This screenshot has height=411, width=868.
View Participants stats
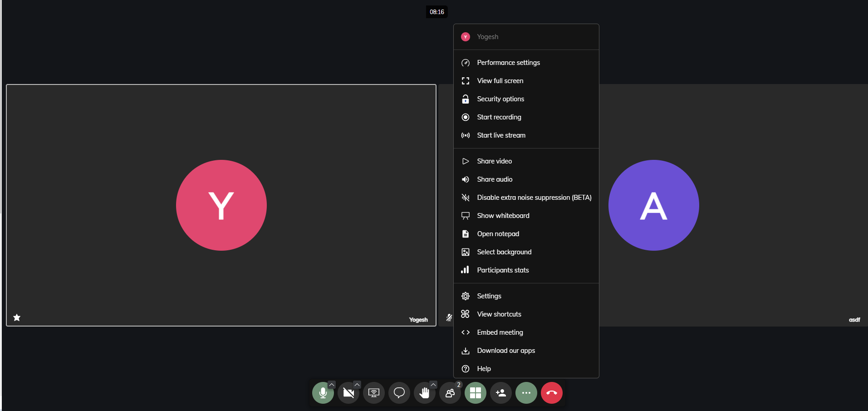(503, 270)
